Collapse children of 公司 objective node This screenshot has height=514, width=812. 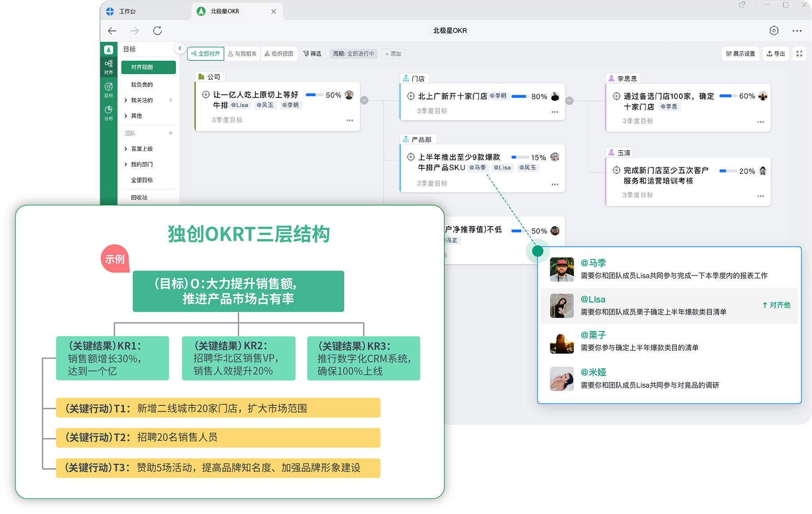364,101
